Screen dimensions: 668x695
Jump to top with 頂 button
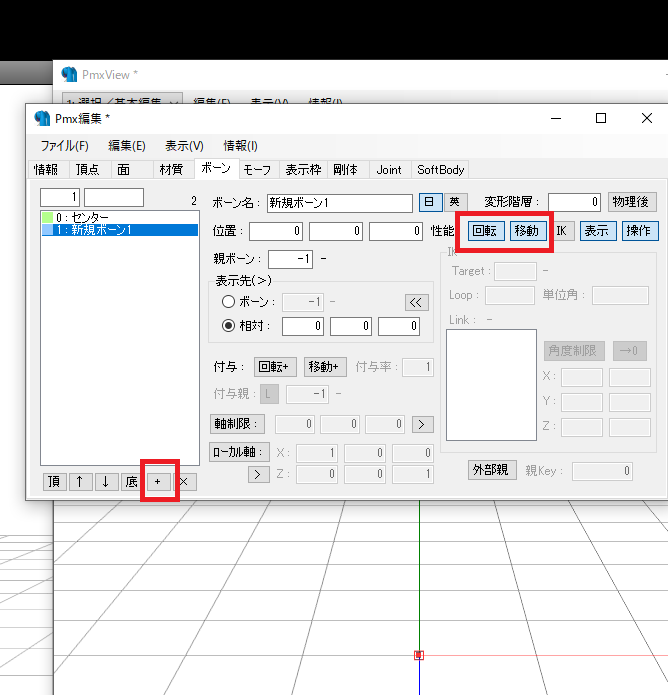coord(54,482)
